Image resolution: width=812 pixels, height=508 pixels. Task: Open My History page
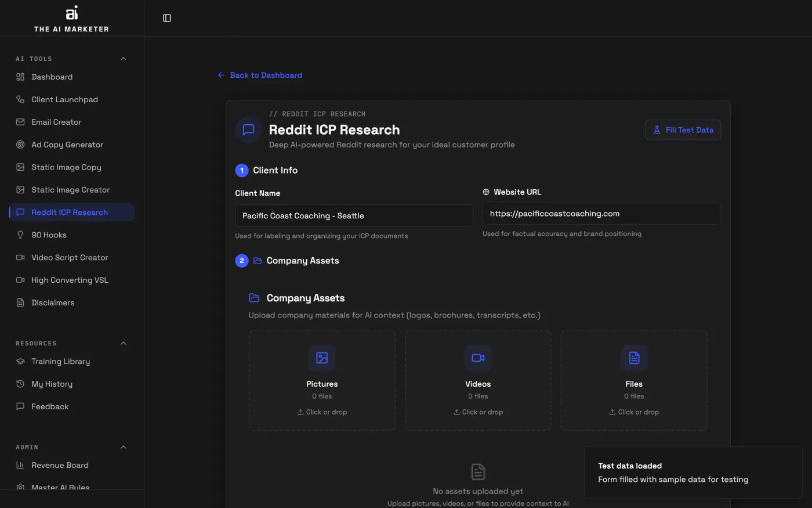click(72, 384)
